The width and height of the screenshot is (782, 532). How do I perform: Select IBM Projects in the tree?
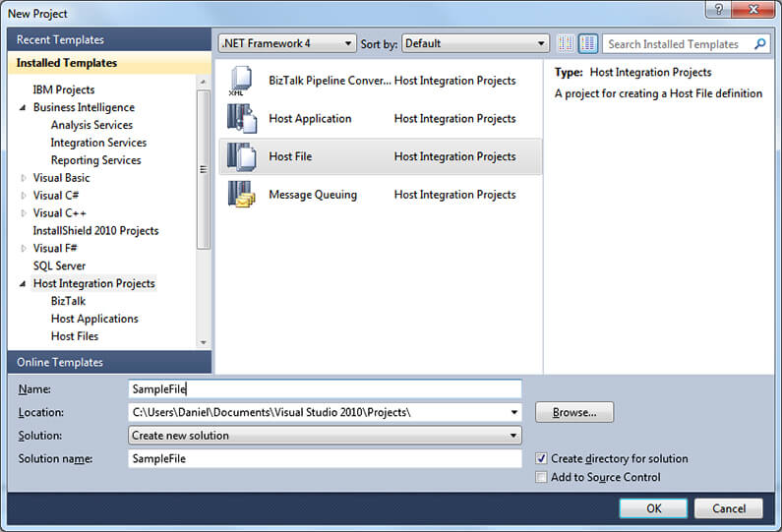tap(64, 89)
